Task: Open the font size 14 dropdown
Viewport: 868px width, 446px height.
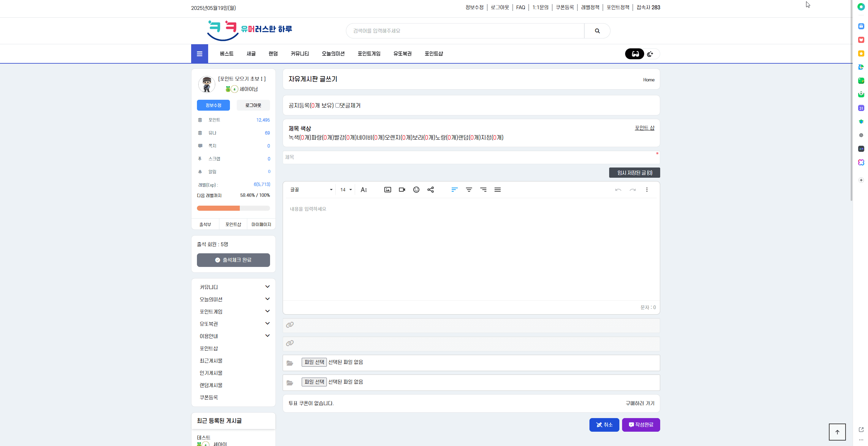Action: click(346, 190)
